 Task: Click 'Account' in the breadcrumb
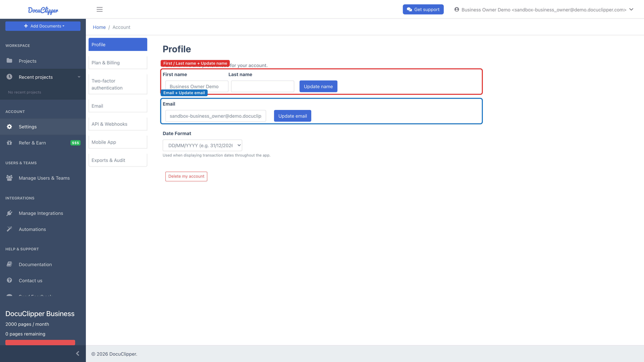coord(121,27)
